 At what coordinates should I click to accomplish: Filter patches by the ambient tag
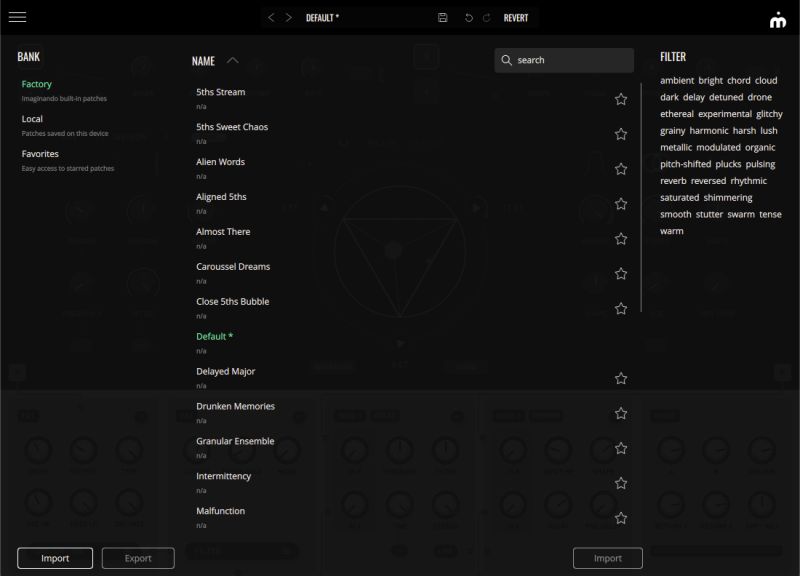676,80
